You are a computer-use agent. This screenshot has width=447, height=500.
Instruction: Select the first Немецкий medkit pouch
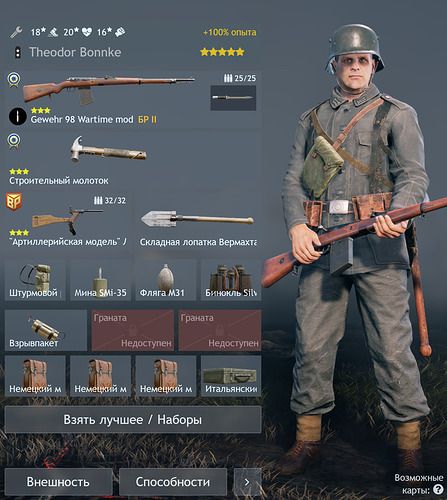[35, 376]
